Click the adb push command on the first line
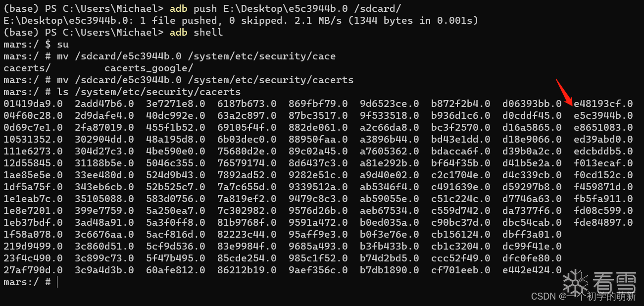 [285, 9]
